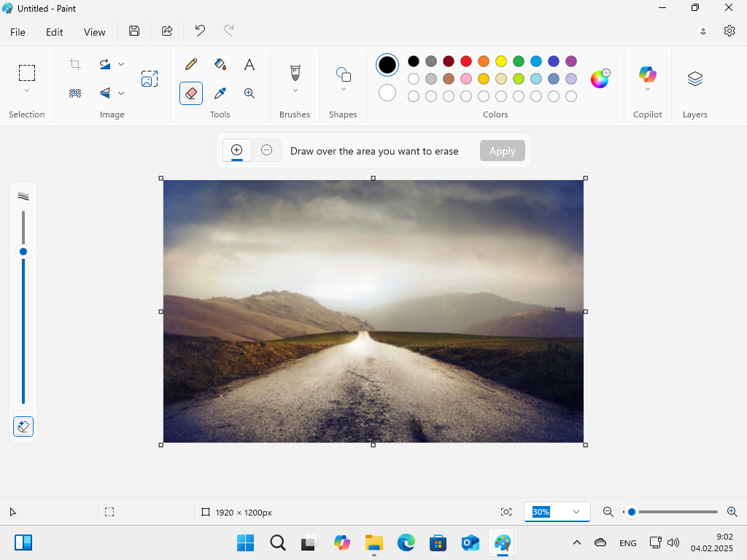This screenshot has height=560, width=747.
Task: Open the Layers panel
Action: 694,78
